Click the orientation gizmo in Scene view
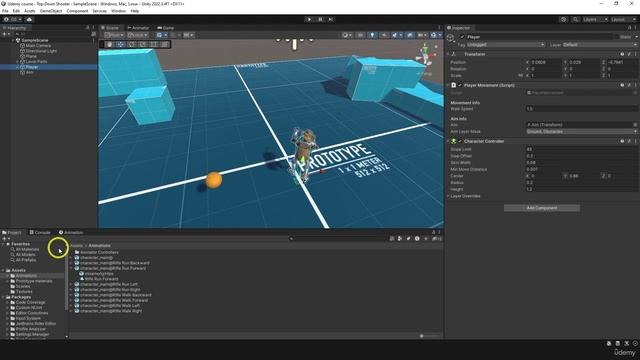Screen dimensions: 640x360 point(425,54)
